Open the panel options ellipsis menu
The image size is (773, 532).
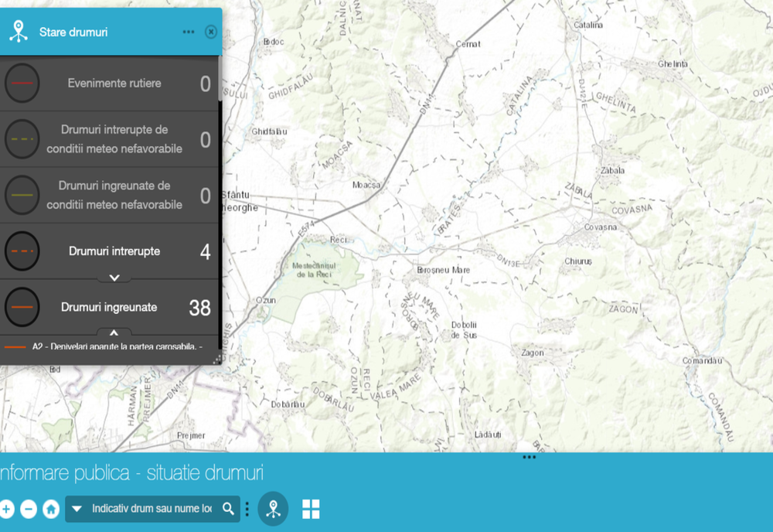pyautogui.click(x=188, y=32)
